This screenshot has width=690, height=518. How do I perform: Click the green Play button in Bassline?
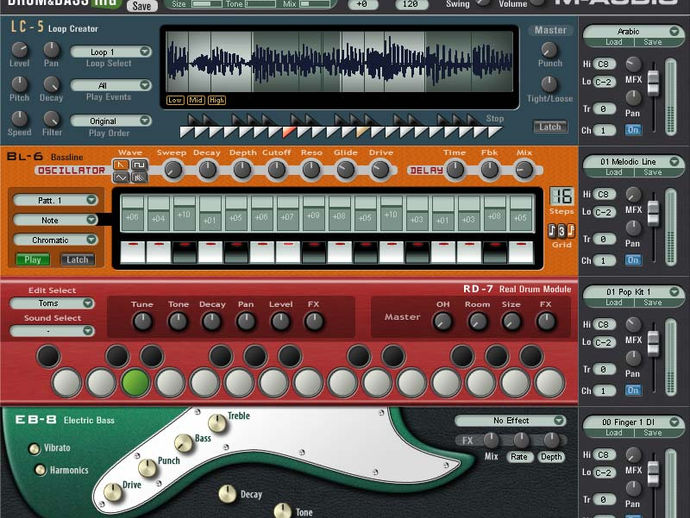click(x=33, y=260)
